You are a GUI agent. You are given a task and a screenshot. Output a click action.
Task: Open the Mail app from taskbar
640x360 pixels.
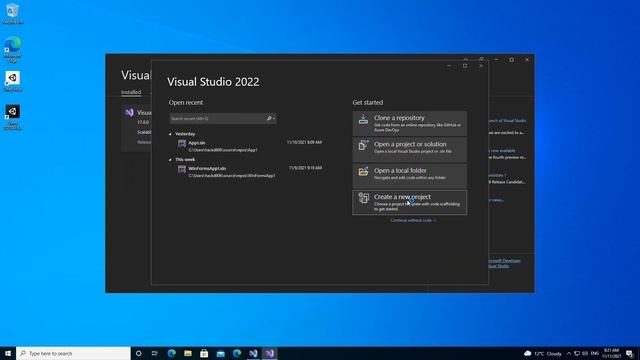point(220,353)
